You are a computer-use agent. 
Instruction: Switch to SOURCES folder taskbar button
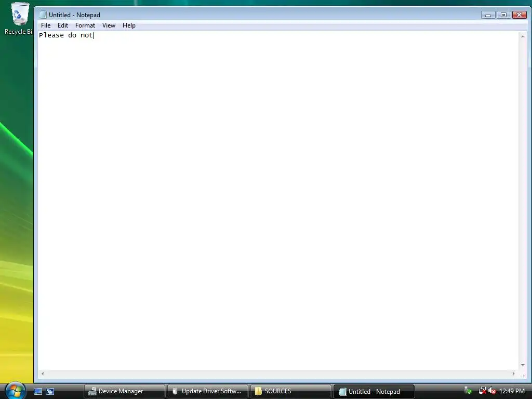point(291,391)
